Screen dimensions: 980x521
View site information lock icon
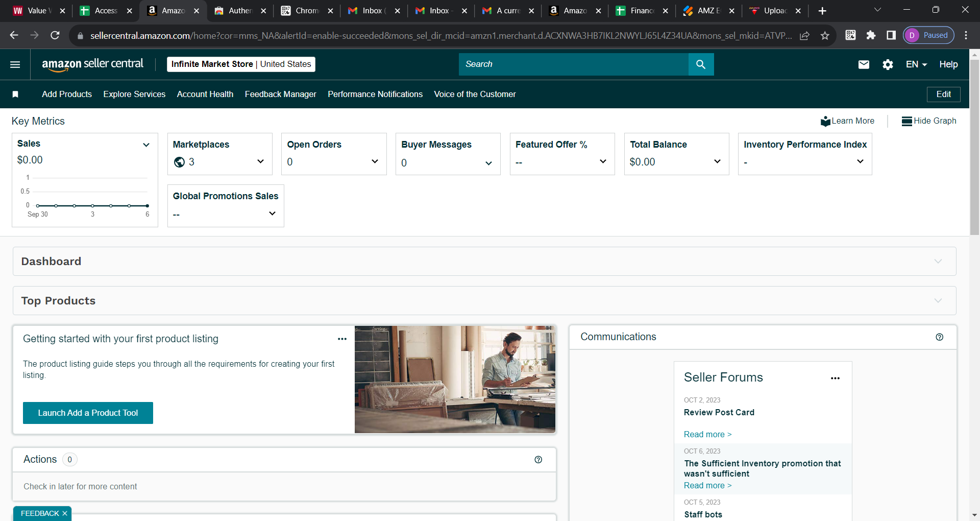tap(80, 36)
